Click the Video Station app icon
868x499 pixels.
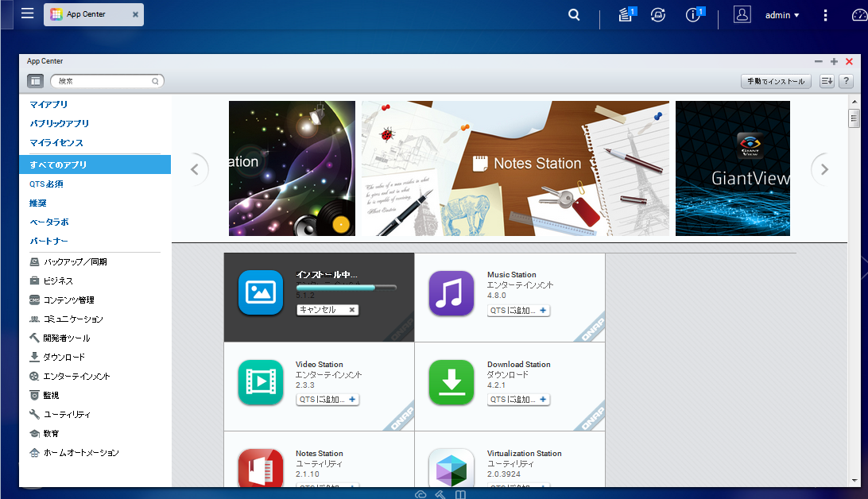click(261, 382)
